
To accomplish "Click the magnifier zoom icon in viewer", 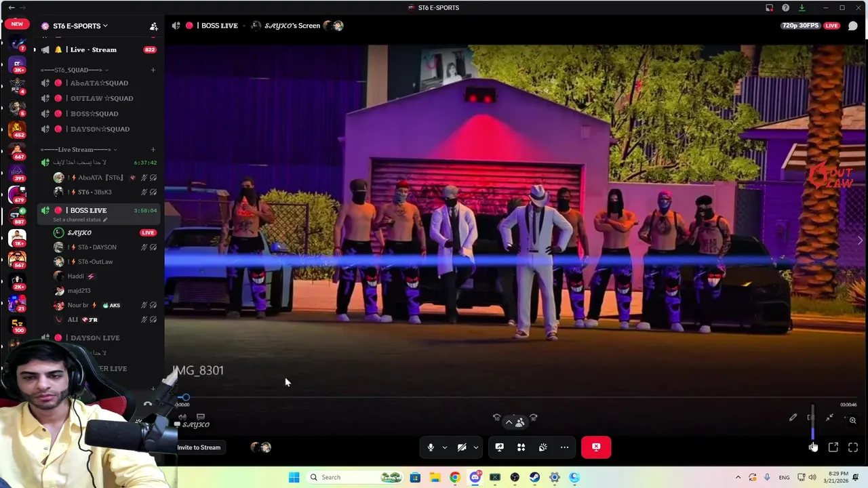I will 852,420.
